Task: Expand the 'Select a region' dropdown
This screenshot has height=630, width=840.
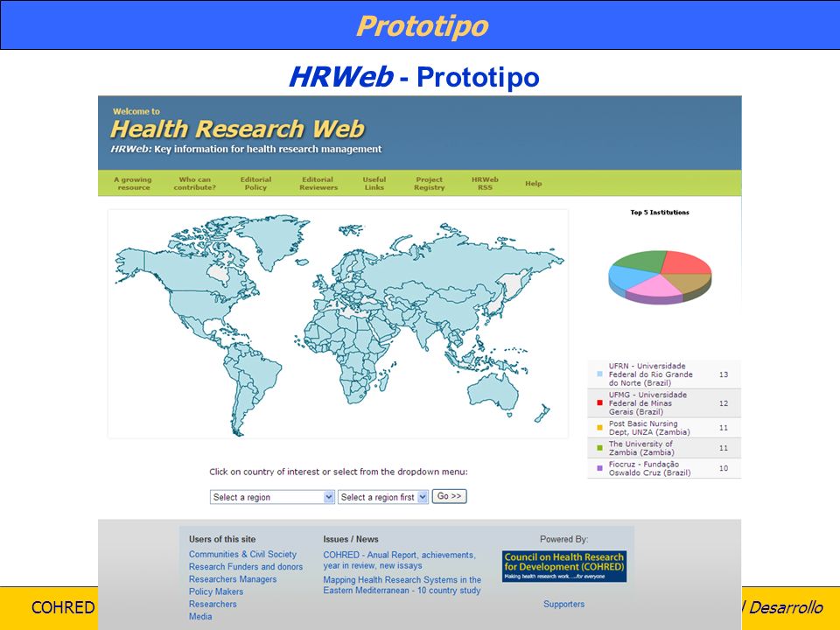Action: [272, 497]
